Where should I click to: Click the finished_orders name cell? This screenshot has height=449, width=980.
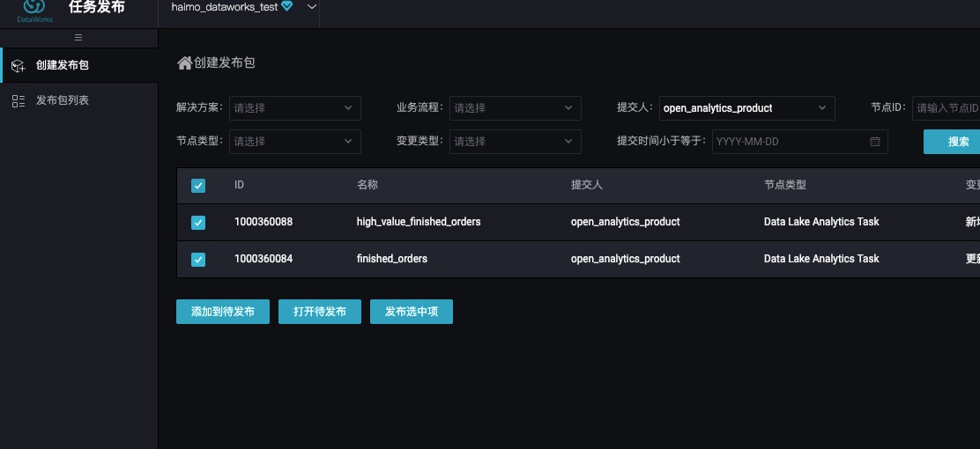(392, 259)
